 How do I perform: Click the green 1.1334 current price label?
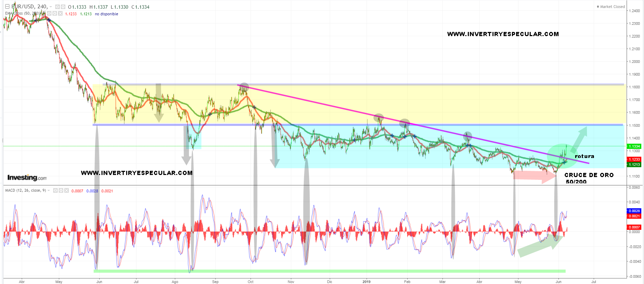634,147
